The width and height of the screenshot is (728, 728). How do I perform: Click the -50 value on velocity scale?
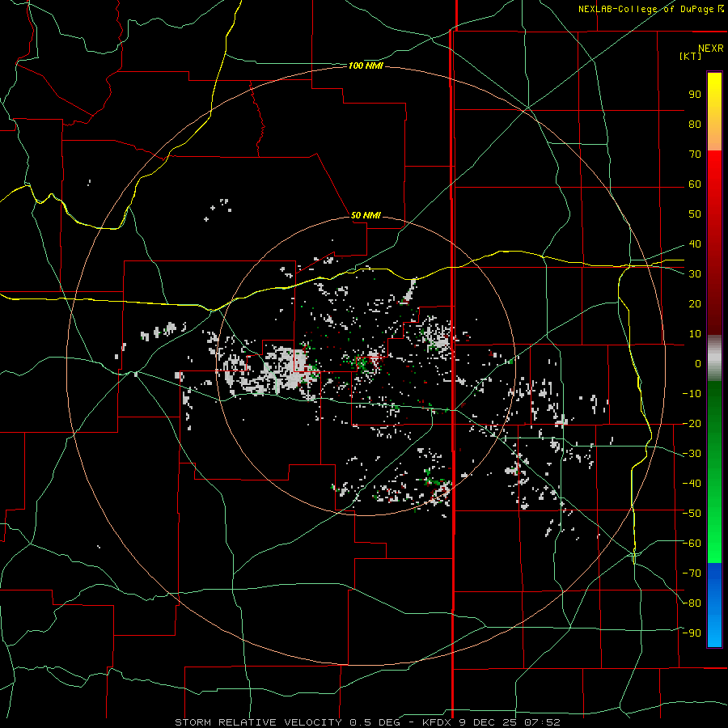point(692,514)
